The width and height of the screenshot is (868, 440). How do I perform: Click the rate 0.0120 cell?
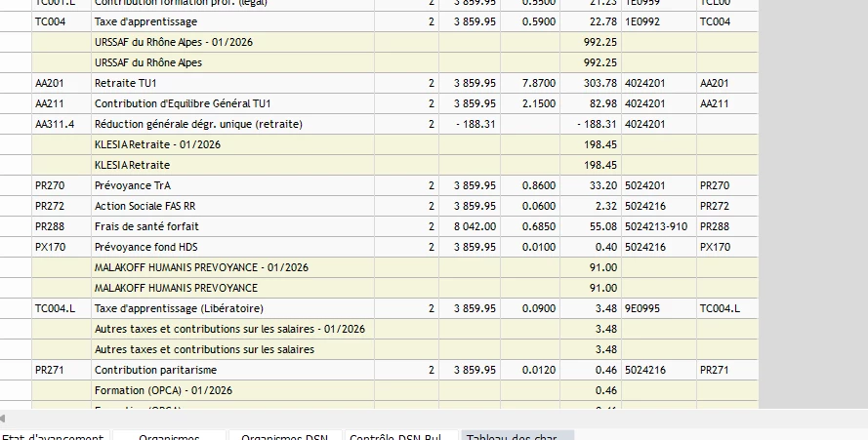coord(530,370)
